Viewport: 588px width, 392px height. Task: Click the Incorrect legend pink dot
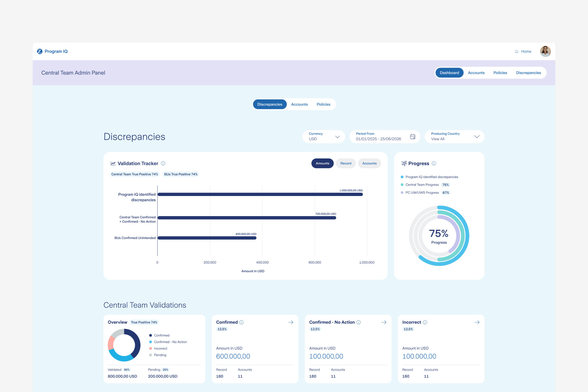coord(151,348)
